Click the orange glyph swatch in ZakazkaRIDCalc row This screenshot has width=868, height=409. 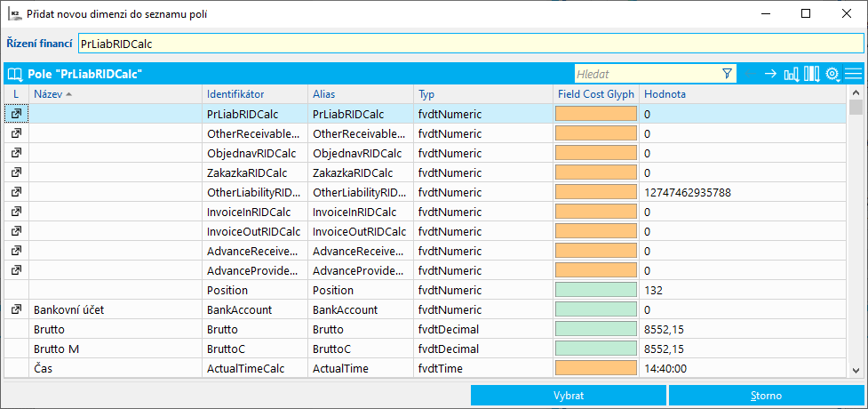coord(595,172)
